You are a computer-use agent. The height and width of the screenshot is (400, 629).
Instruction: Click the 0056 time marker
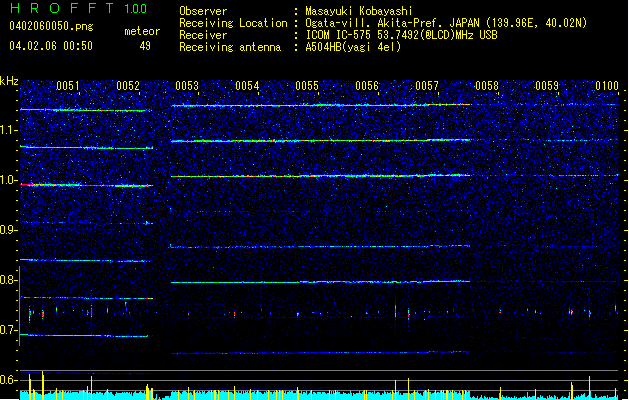367,86
